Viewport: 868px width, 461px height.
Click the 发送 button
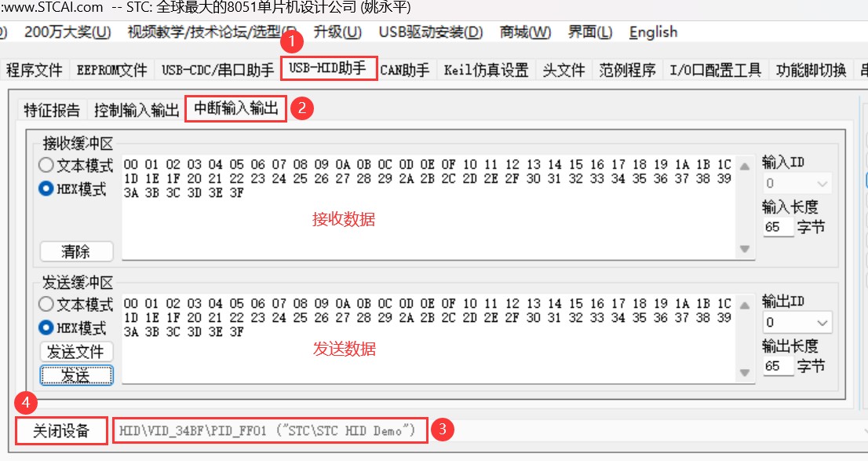coord(76,375)
